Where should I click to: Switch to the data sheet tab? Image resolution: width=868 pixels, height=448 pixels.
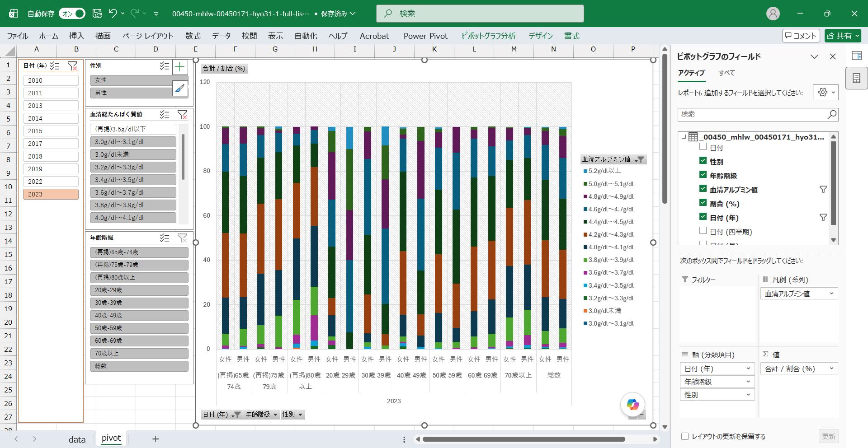(77, 439)
